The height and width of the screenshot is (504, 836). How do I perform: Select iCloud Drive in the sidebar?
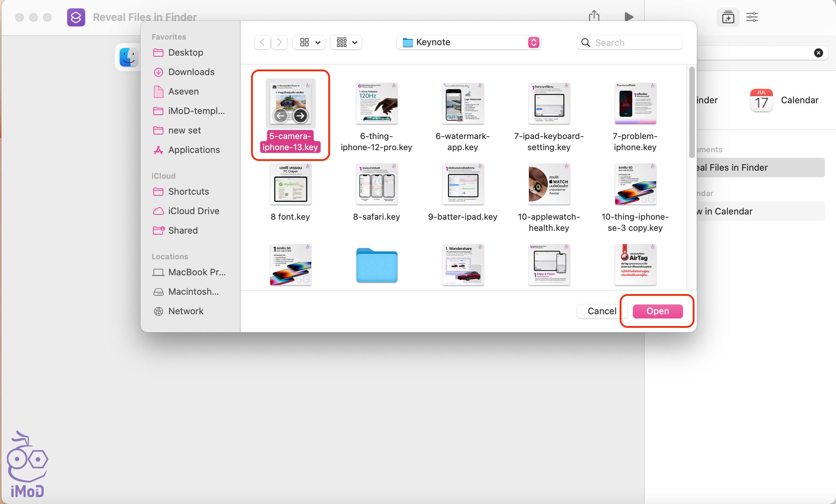point(193,211)
